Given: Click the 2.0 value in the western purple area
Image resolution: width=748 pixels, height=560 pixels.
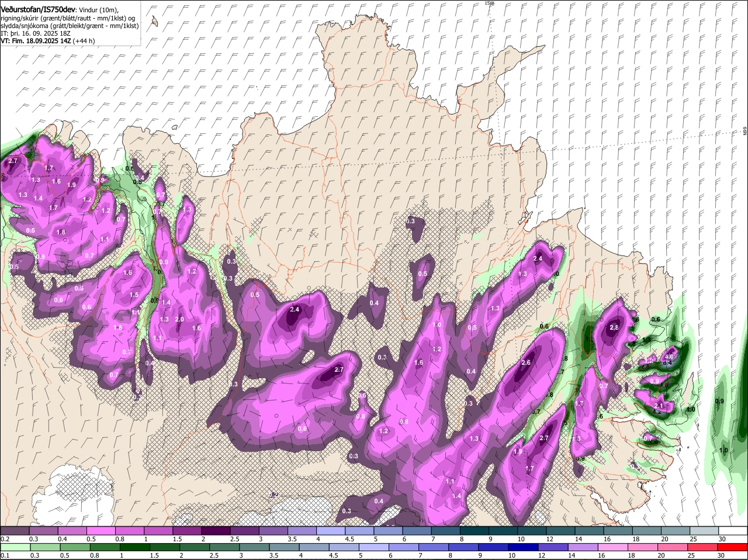Looking at the screenshot, I should (179, 319).
